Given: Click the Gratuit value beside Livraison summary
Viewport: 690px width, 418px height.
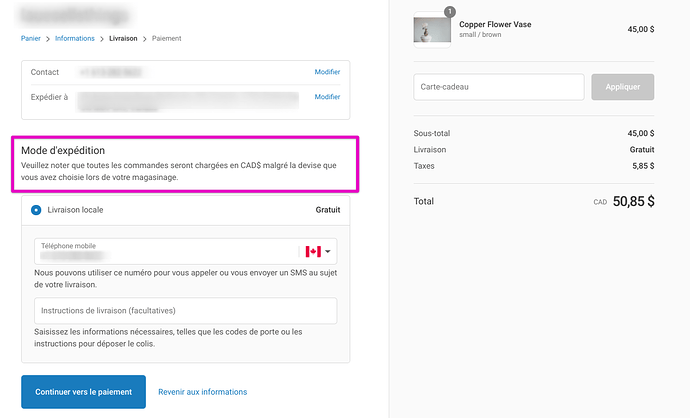Looking at the screenshot, I should [642, 150].
